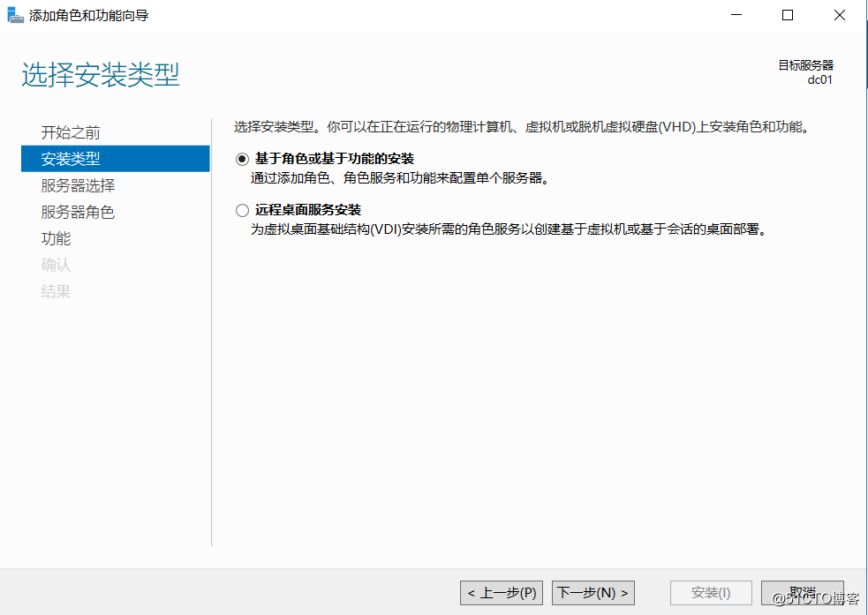
Task: Open 服务器选择 step in sidebar
Action: (x=78, y=185)
